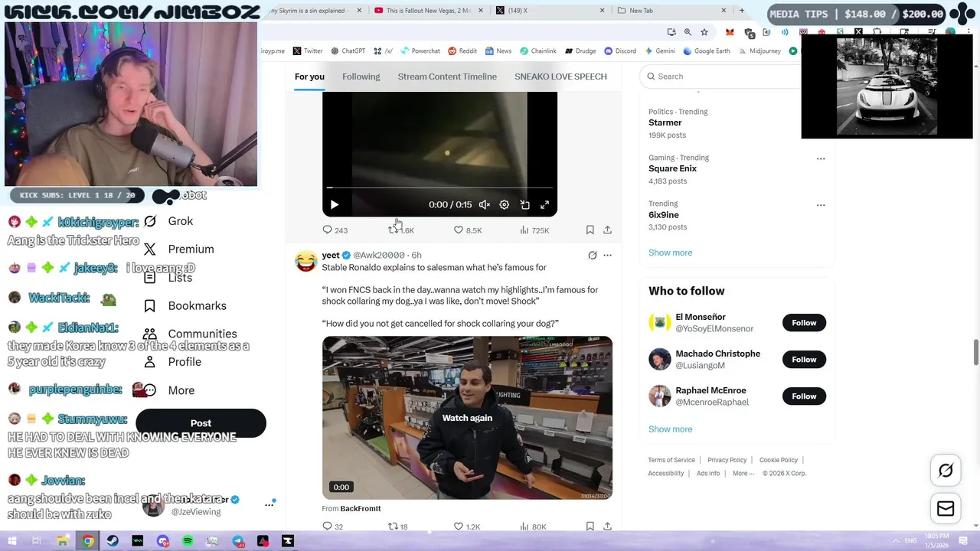Bookmark the post with 725K views

[590, 230]
